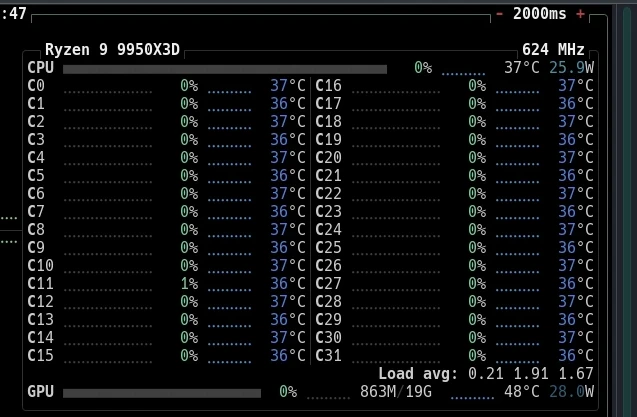Click GPU memory 863M/19G value
This screenshot has width=637, height=417.
tap(396, 391)
